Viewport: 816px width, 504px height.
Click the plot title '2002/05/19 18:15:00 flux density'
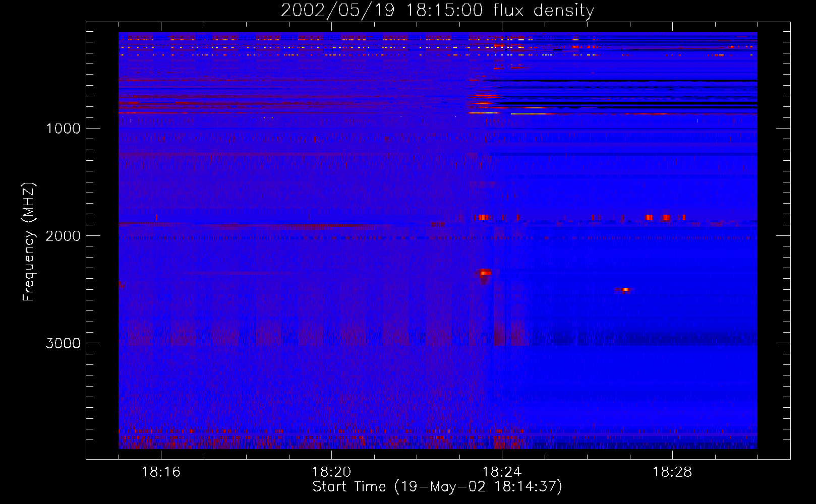437,10
